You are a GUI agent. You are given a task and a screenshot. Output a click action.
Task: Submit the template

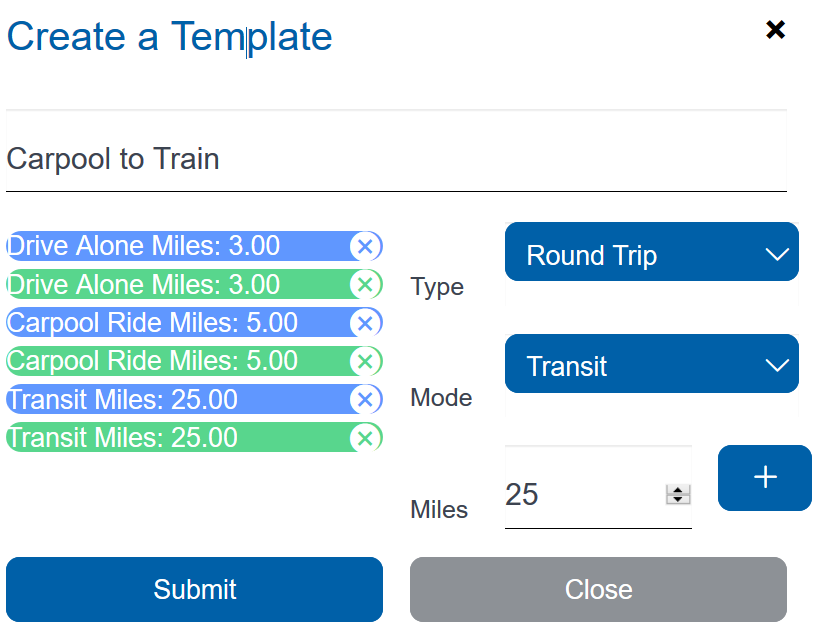pos(194,589)
